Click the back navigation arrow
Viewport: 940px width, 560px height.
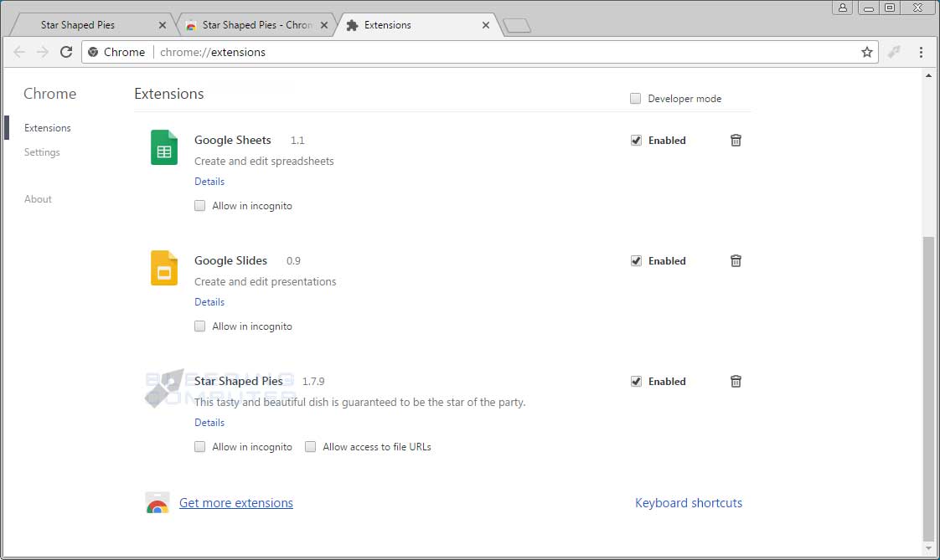19,52
